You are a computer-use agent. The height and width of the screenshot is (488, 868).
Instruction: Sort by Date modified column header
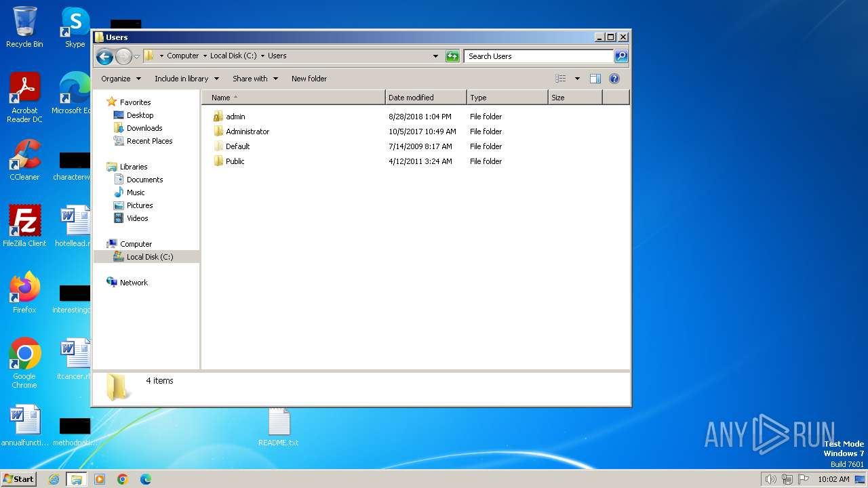pyautogui.click(x=426, y=98)
